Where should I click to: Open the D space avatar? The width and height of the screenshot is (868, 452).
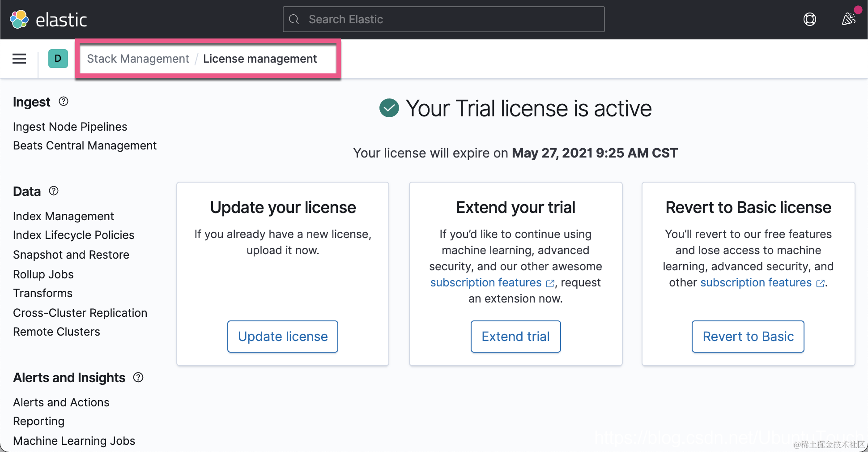pyautogui.click(x=58, y=59)
